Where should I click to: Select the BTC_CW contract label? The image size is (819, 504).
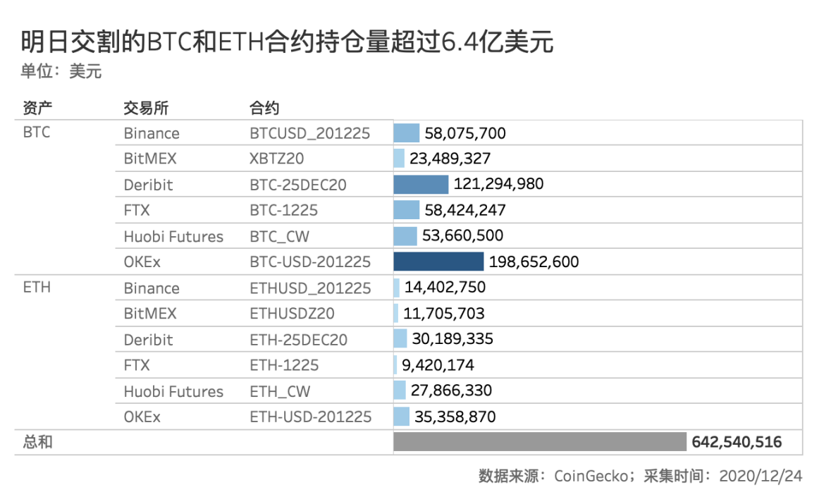[280, 236]
